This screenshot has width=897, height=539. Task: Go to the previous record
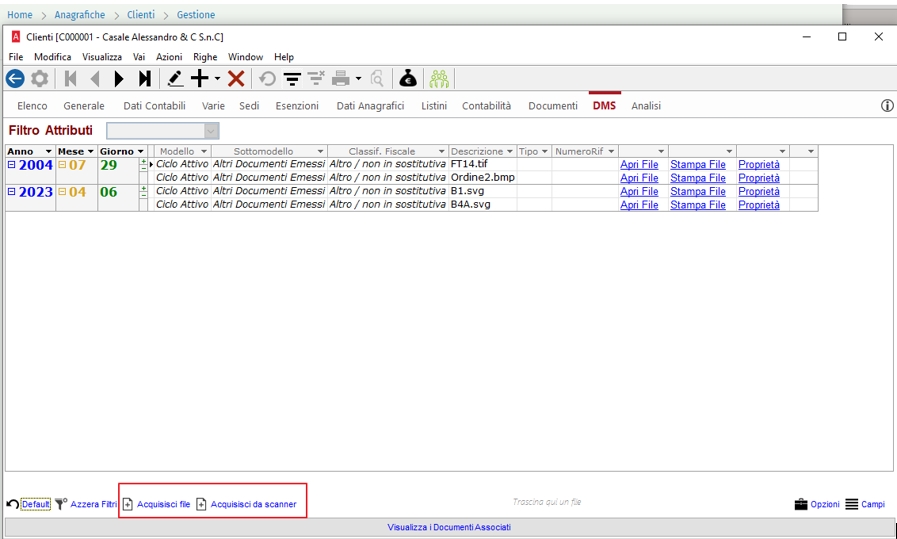pos(95,78)
